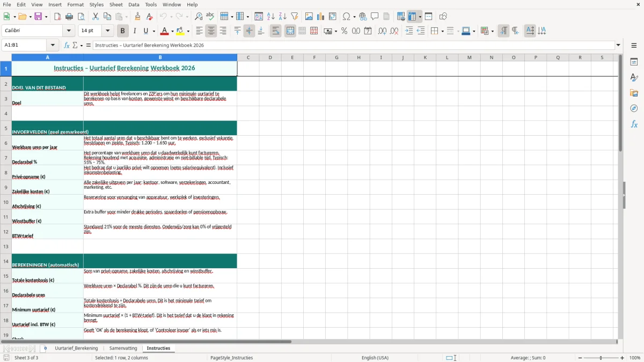Click column header C
This screenshot has height=362, width=644.
click(x=248, y=57)
